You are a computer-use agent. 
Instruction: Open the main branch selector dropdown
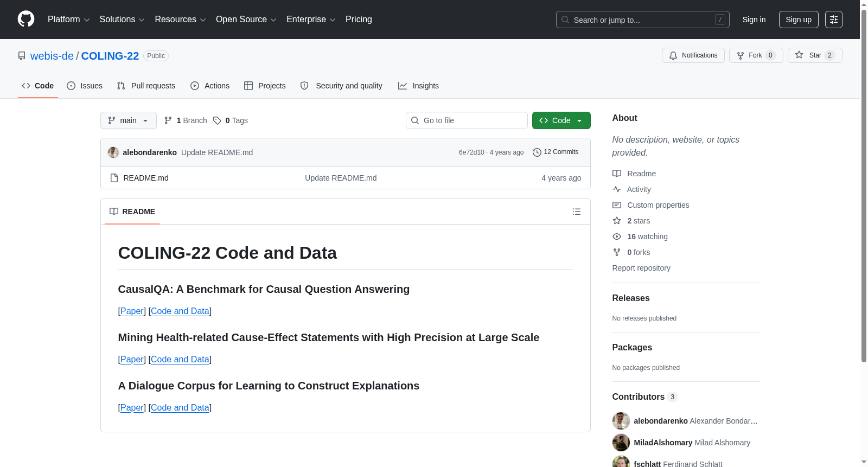pos(129,120)
